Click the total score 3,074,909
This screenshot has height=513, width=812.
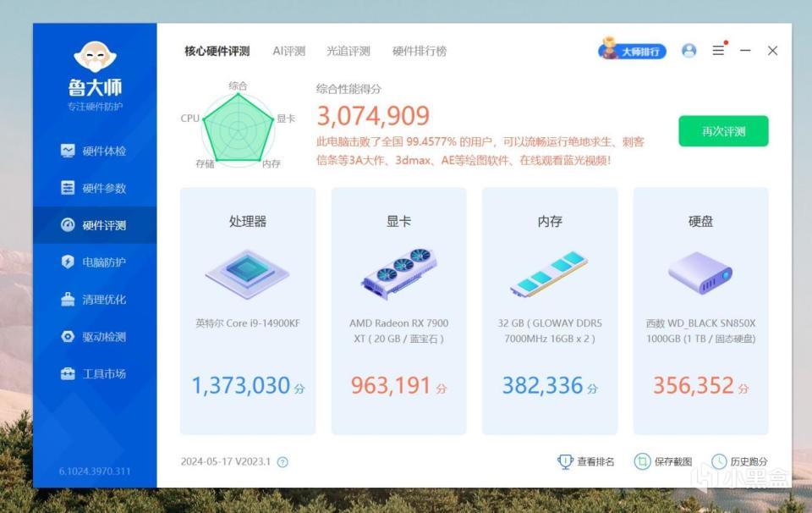click(x=373, y=116)
